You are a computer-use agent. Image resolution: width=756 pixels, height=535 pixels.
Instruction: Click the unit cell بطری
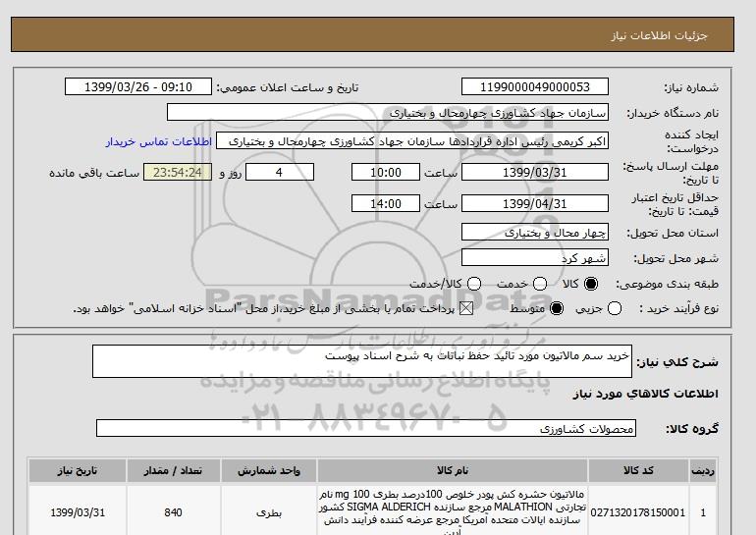click(x=269, y=512)
